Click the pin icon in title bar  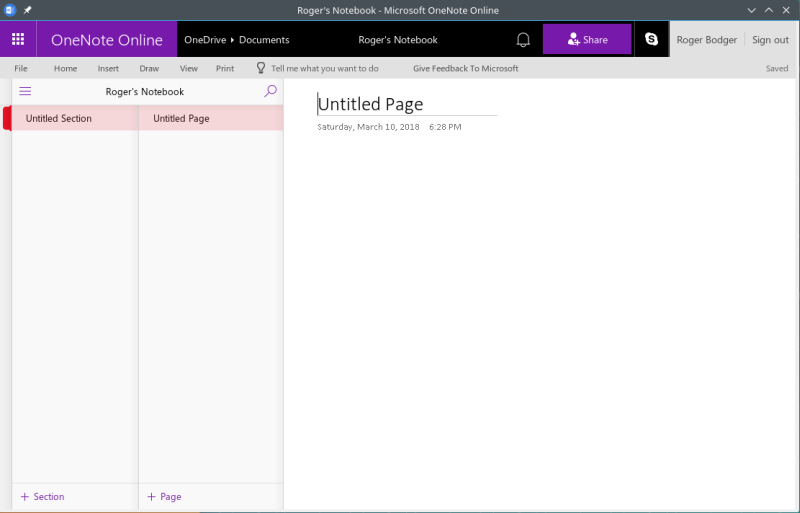click(28, 10)
